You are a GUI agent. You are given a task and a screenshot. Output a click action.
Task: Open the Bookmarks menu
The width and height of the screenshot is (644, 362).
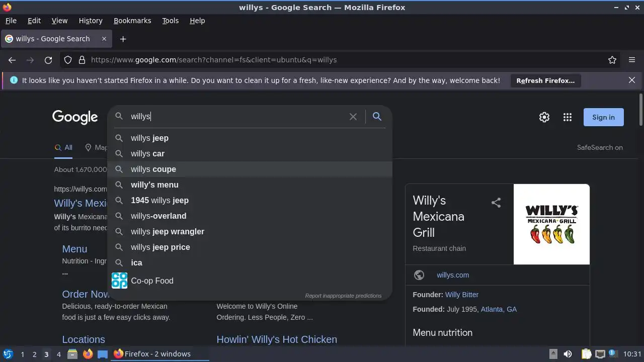tap(132, 21)
